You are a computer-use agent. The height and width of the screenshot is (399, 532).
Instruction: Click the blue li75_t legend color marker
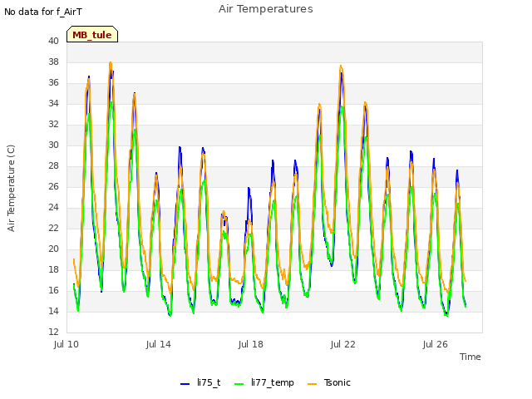click(185, 384)
